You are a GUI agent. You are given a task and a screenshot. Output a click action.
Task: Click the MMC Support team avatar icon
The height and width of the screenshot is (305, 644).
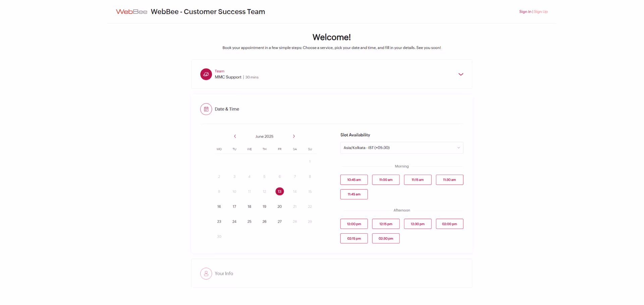click(206, 74)
